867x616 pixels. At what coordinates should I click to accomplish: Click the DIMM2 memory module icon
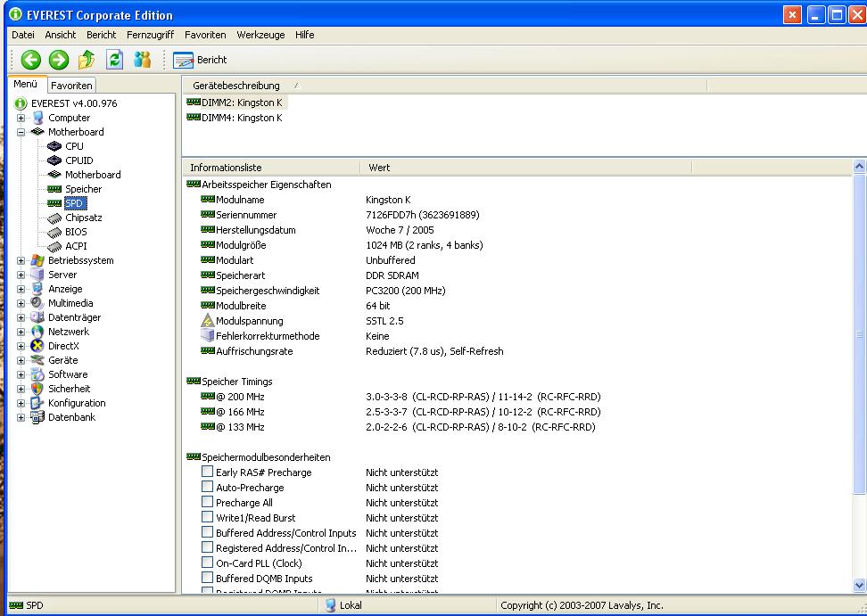(193, 103)
